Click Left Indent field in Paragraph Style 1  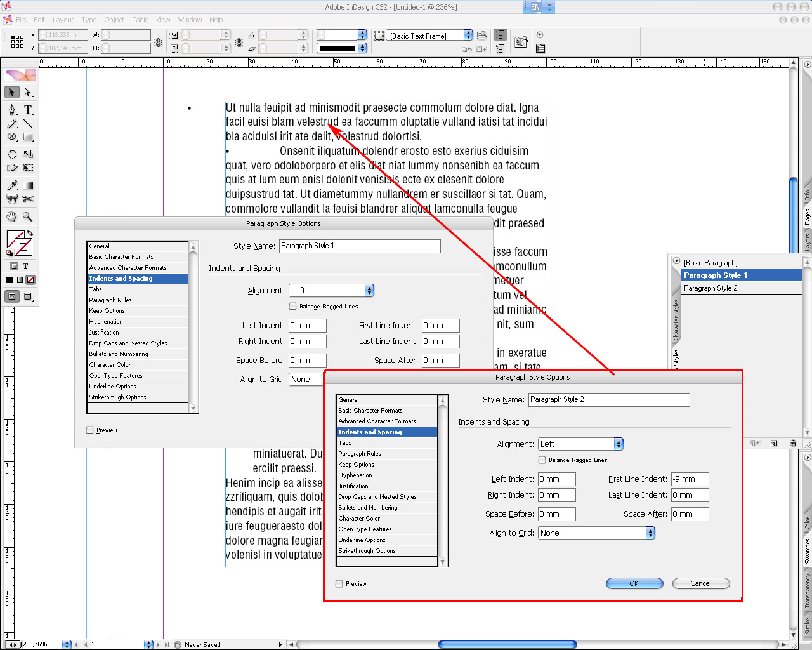coord(308,326)
